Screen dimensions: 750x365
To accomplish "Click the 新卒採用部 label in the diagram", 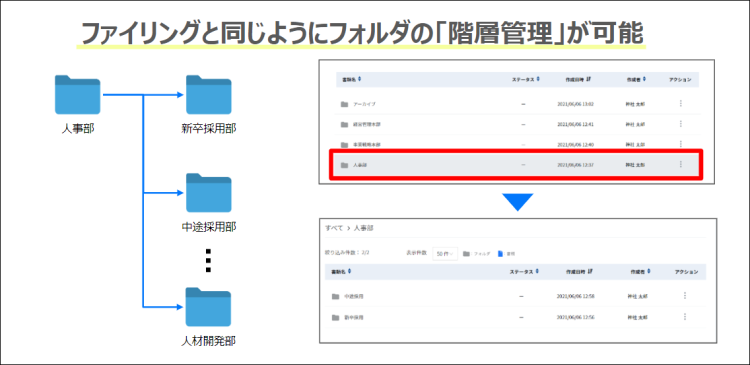I will (209, 128).
